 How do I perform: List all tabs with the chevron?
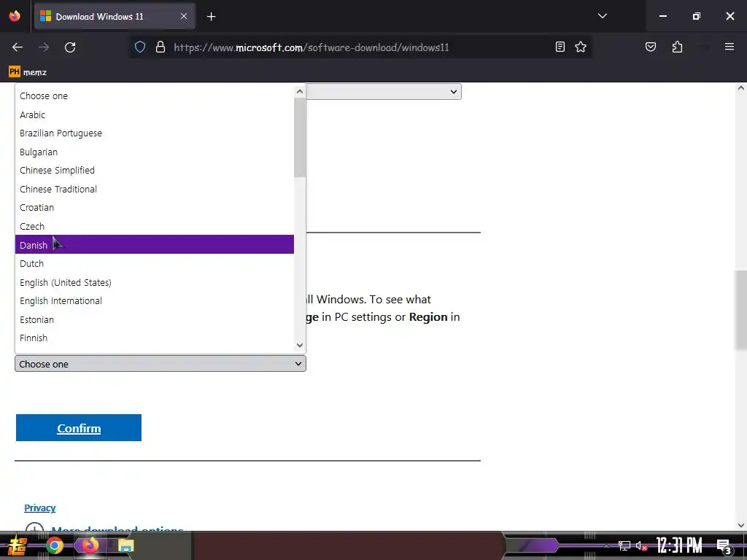[602, 16]
